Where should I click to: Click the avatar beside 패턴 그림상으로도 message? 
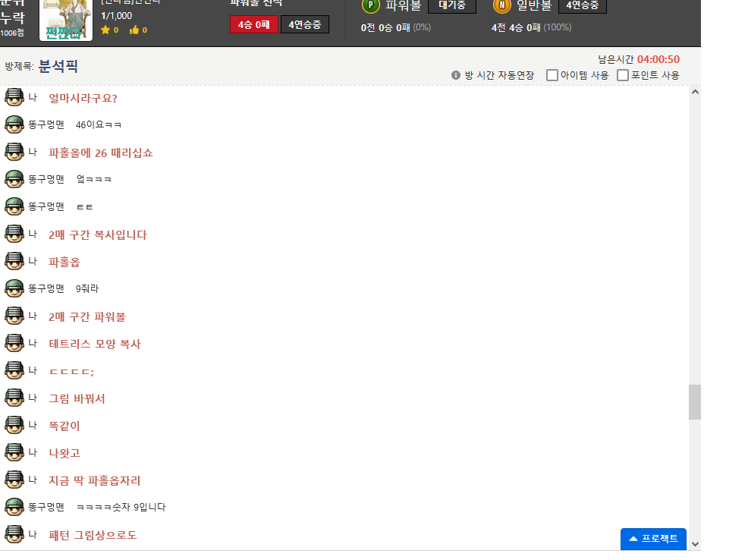coord(14,534)
